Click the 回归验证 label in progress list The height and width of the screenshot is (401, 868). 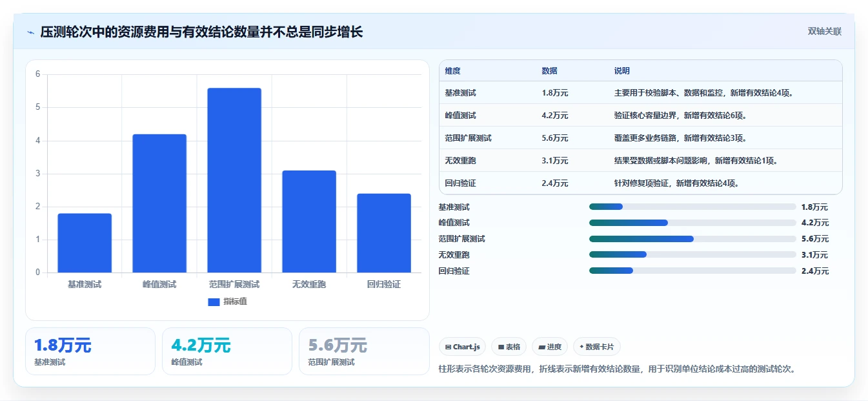tap(454, 271)
